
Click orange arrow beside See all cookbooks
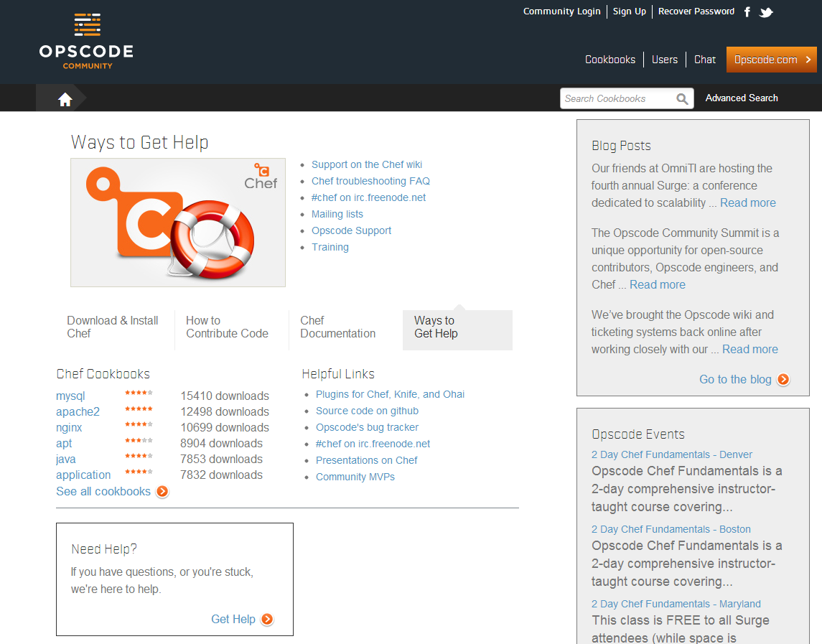162,492
